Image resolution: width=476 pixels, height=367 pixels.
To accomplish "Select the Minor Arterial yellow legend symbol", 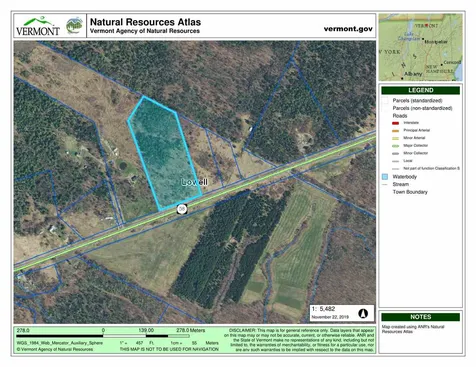I will click(x=395, y=138).
